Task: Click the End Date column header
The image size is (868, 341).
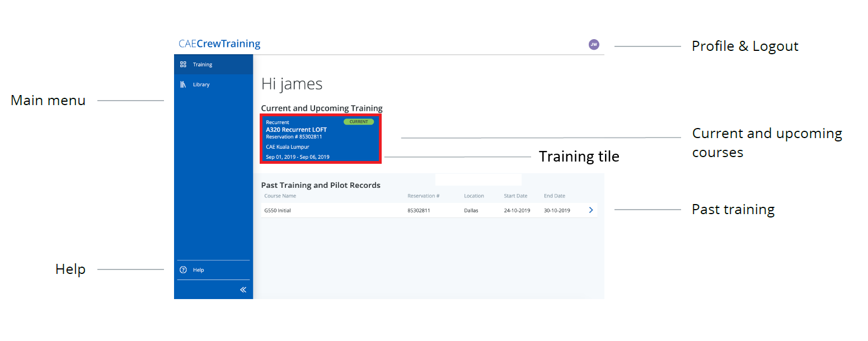Action: coord(555,196)
